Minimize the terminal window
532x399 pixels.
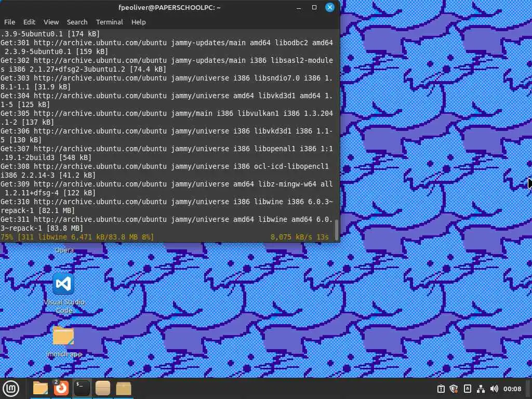[299, 7]
